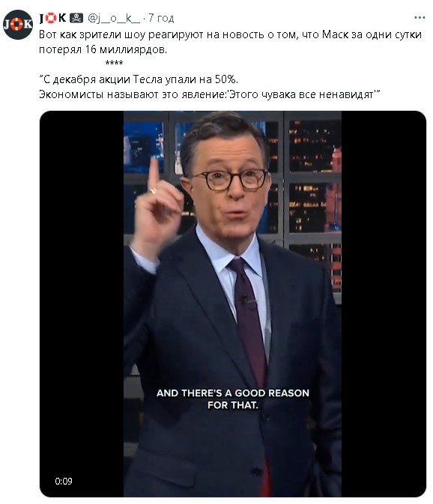Viewport: 433px width, 504px height.
Task: Click the host's raised finger in video
Action: coord(154,174)
